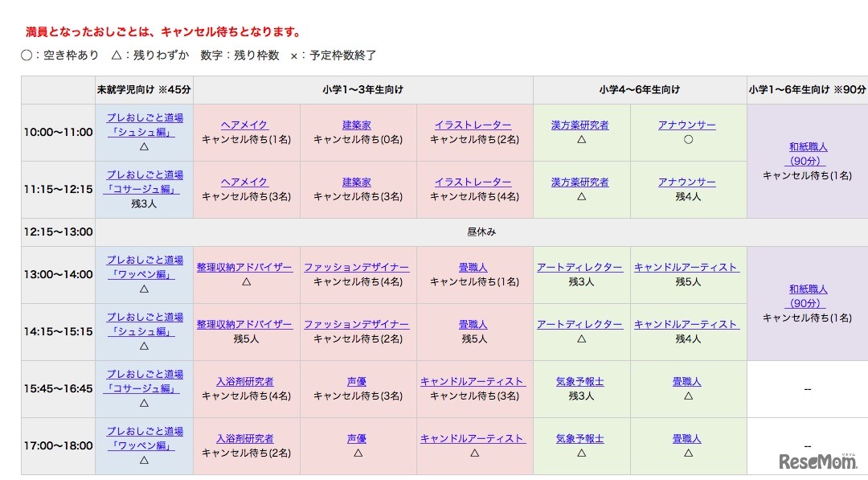Image resolution: width=868 pixels, height=480 pixels.
Task: Open the ヘアメイク link for 10:00 slot
Action: (x=245, y=125)
